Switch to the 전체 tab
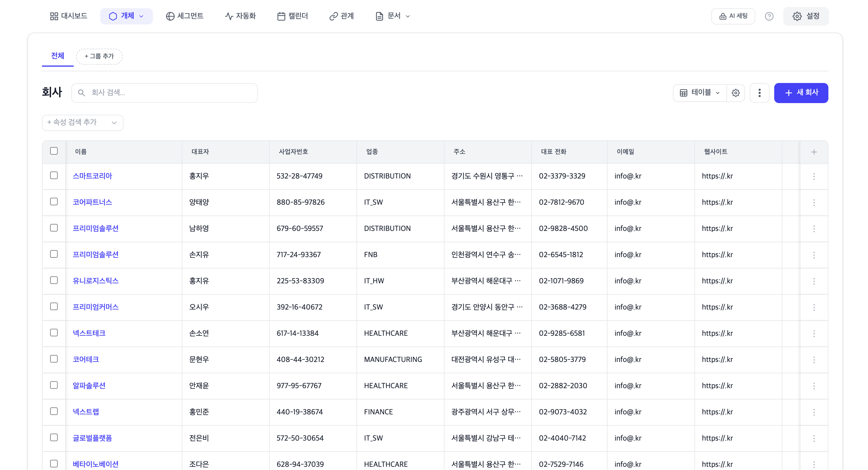Viewport: 868px width, 470px height. (x=57, y=56)
